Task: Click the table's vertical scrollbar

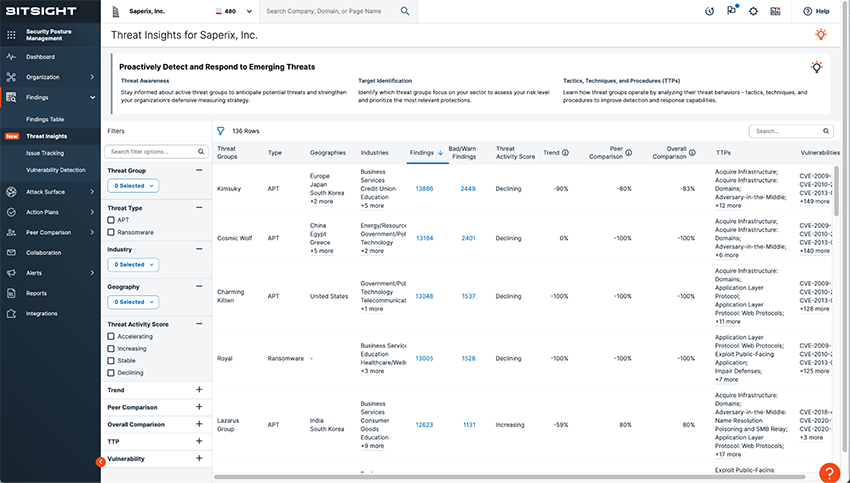Action: pos(836,190)
